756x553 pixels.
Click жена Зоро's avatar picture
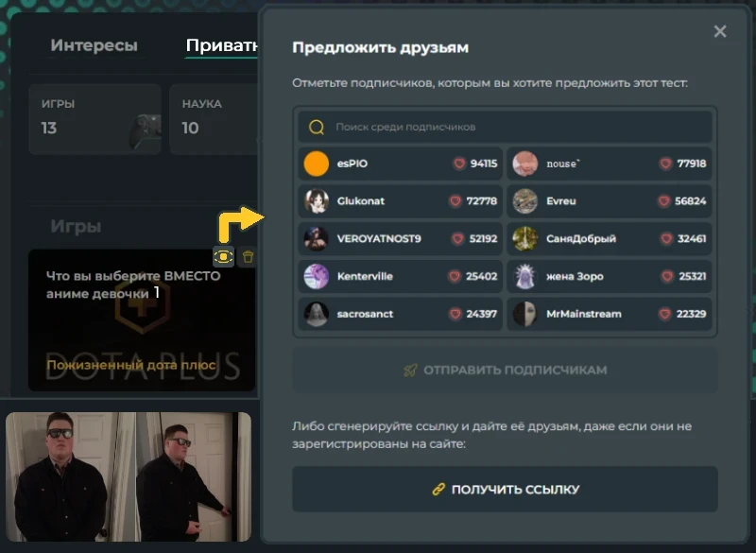coord(525,276)
